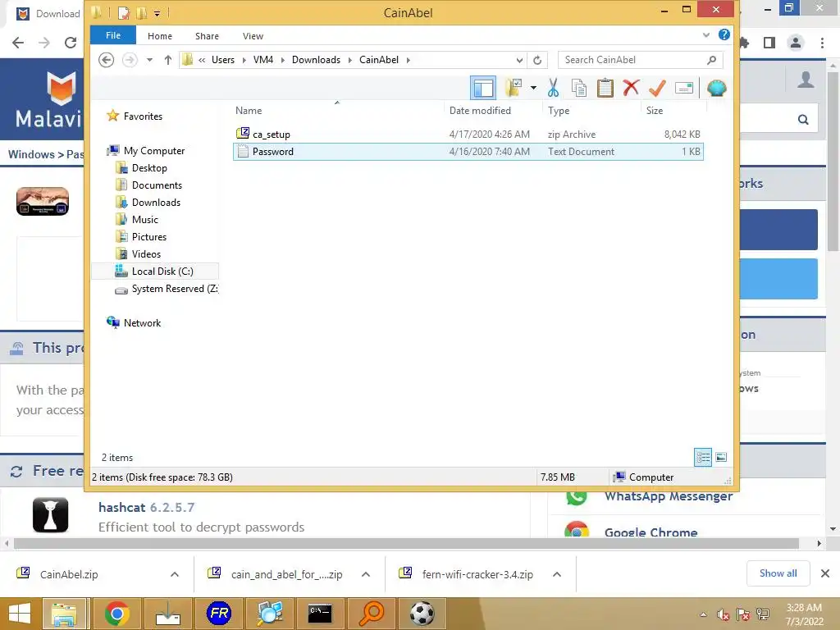Open the File ribbon tab
The width and height of the screenshot is (840, 630).
pyautogui.click(x=113, y=35)
